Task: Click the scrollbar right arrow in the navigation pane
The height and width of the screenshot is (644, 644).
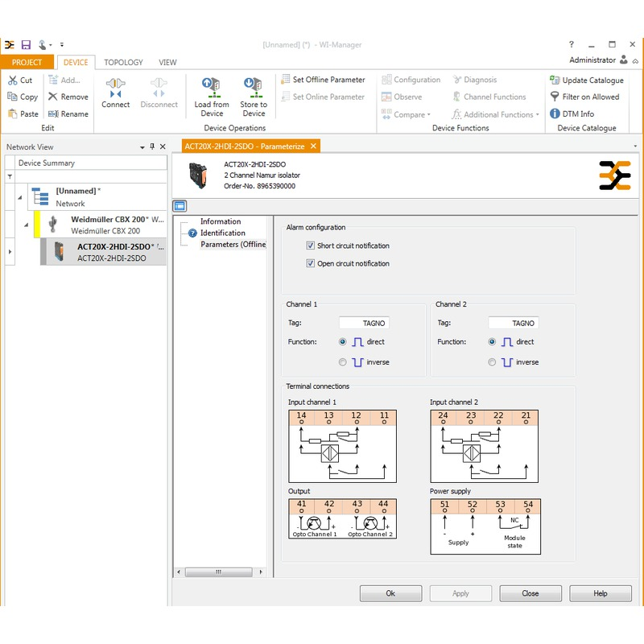Action: pyautogui.click(x=261, y=572)
